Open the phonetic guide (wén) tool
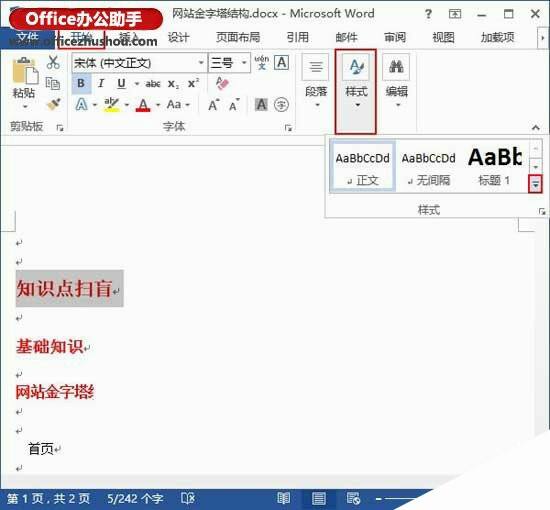This screenshot has width=550, height=510. click(262, 62)
